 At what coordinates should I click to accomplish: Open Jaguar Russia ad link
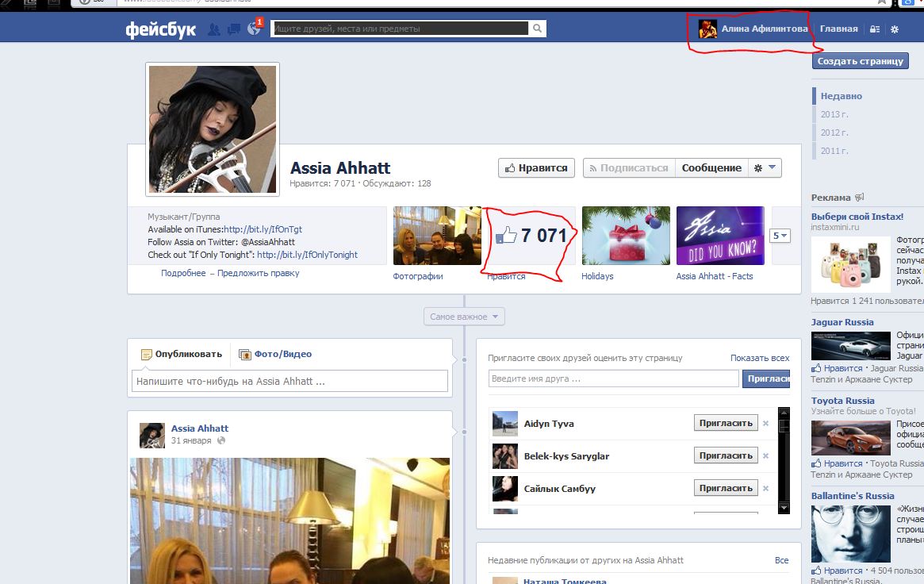point(842,322)
